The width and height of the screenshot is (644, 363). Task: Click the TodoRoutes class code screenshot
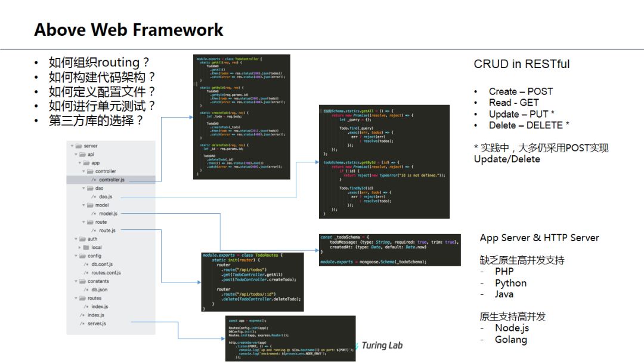253,282
